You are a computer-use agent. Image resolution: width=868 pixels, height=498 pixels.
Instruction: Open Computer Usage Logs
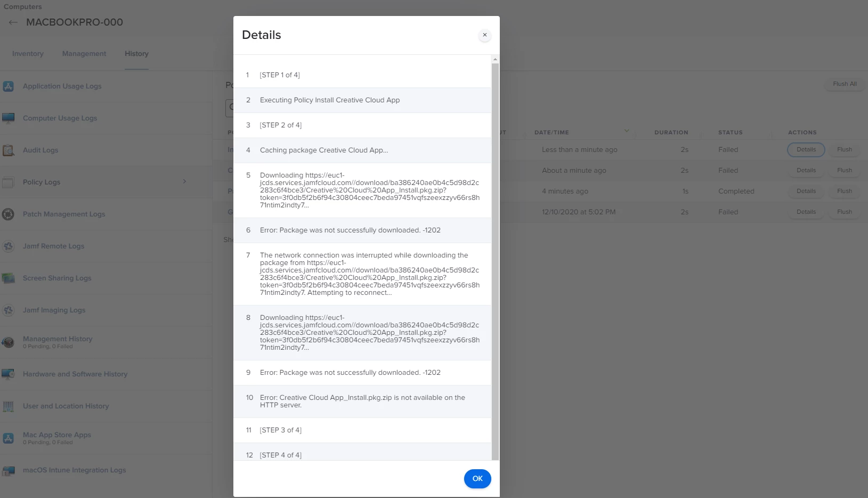(x=60, y=118)
